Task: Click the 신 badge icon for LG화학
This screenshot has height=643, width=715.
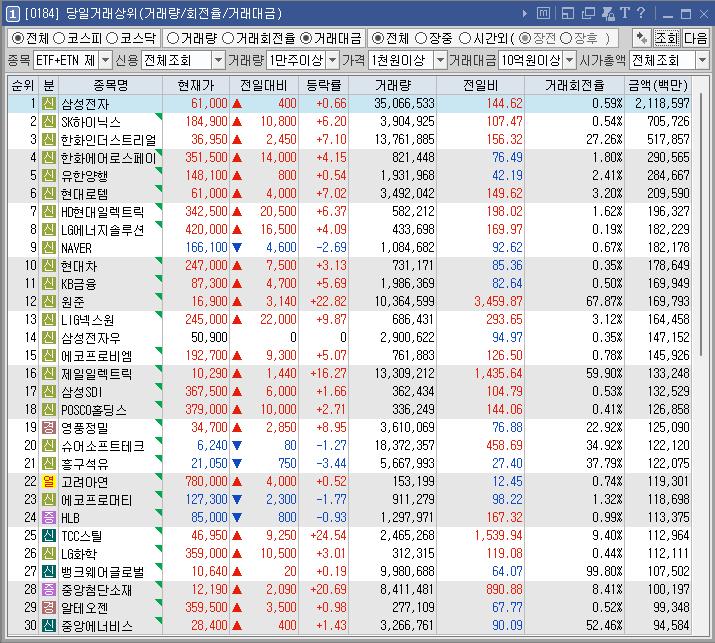Action: [x=49, y=553]
